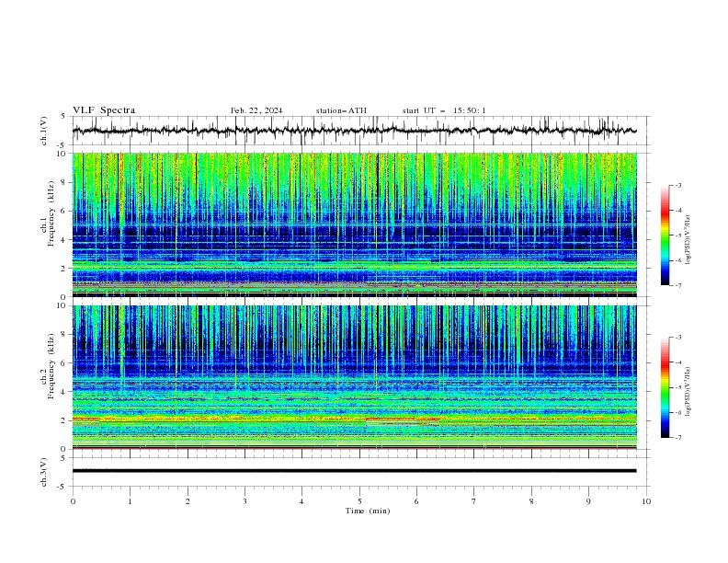This screenshot has width=728, height=563.
Task: Click the "-3" label on ch.2 color bar
Action: 678,338
